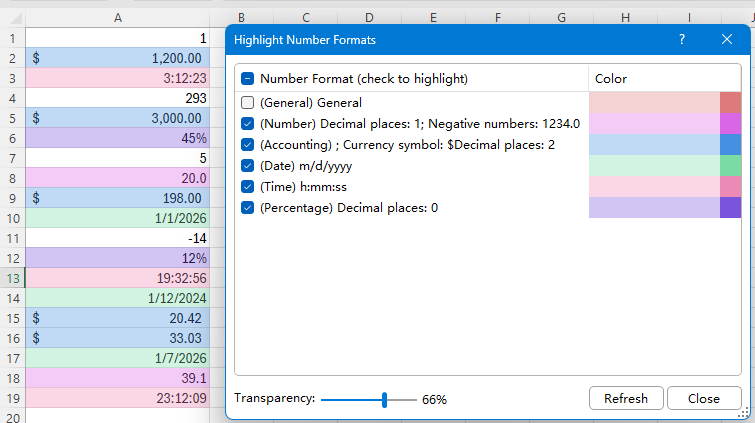Image resolution: width=755 pixels, height=423 pixels.
Task: Uncheck the (Accounting) currency format checkbox
Action: 247,145
